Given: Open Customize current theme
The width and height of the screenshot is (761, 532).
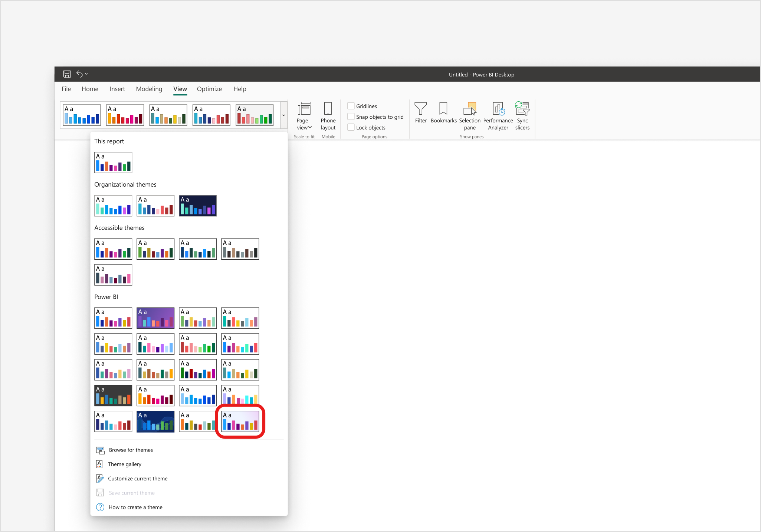Looking at the screenshot, I should tap(138, 479).
